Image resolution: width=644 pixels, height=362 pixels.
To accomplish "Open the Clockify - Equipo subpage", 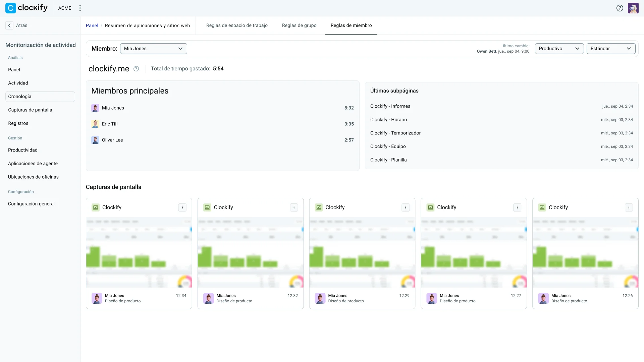I will click(388, 146).
